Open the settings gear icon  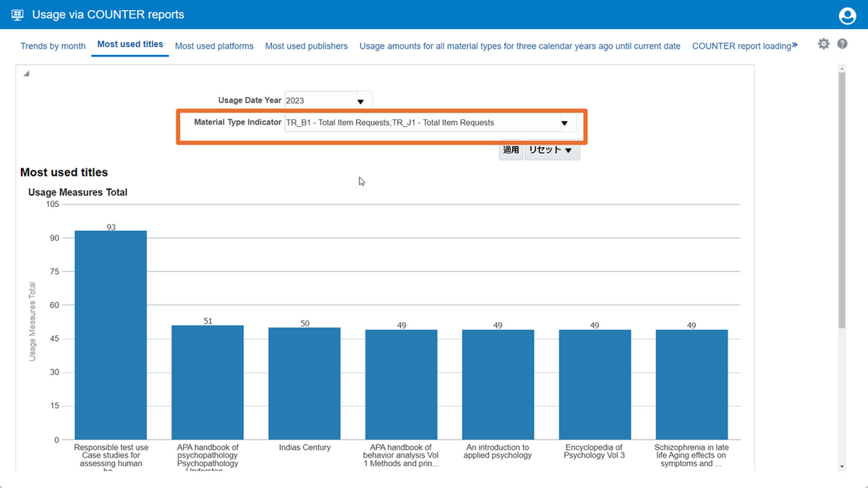(823, 44)
